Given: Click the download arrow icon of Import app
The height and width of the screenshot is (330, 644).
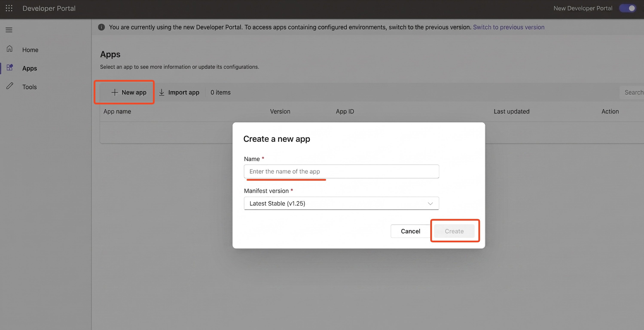Looking at the screenshot, I should pos(162,92).
